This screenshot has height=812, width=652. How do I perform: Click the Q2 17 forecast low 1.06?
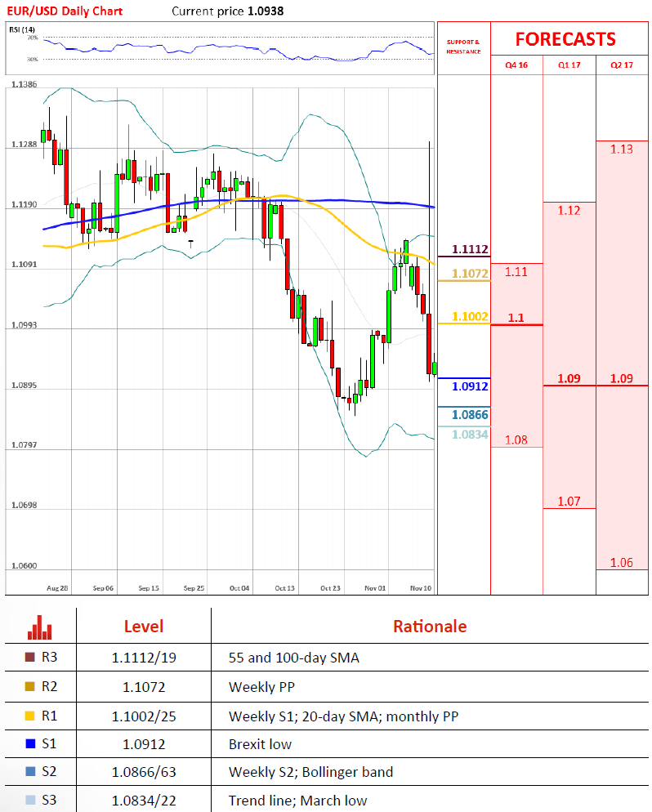622,562
